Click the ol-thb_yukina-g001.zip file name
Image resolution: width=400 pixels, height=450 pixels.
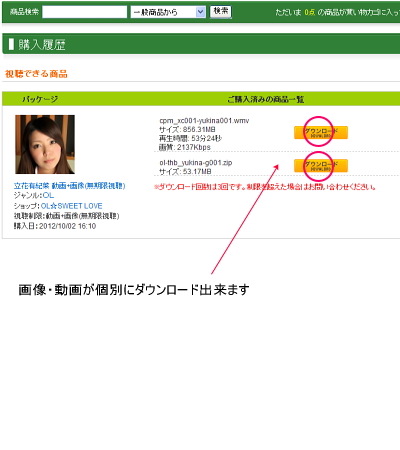(x=196, y=163)
